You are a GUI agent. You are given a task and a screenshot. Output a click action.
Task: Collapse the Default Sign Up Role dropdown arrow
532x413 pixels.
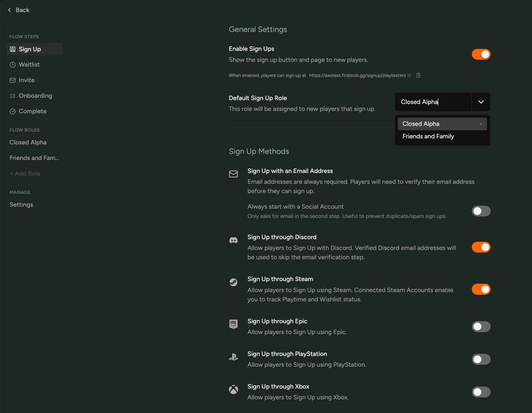(481, 102)
